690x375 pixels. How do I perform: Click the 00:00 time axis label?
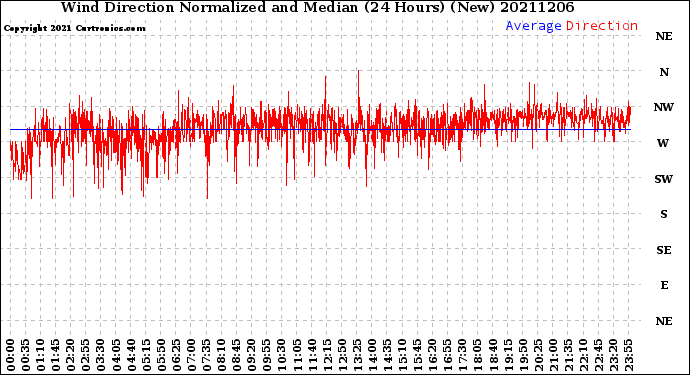11,355
